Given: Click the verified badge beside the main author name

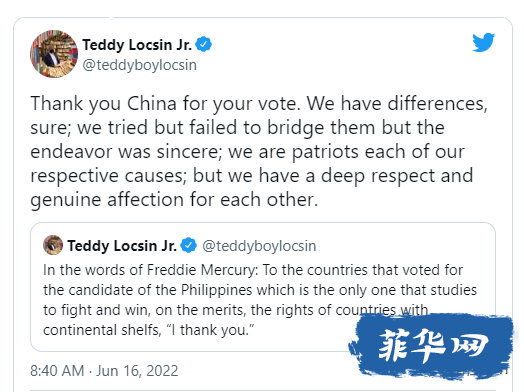Looking at the screenshot, I should (x=204, y=44).
